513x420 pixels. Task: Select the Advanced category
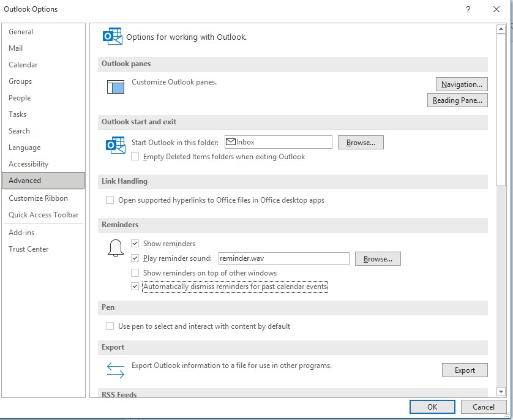coord(43,180)
